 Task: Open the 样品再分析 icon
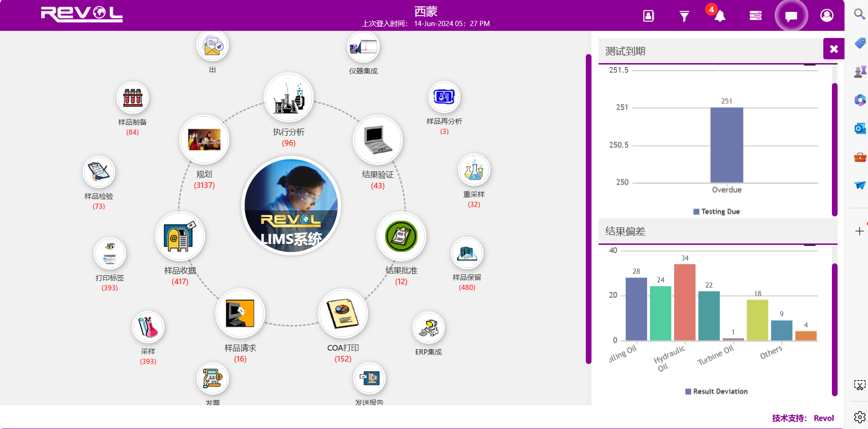coord(444,97)
